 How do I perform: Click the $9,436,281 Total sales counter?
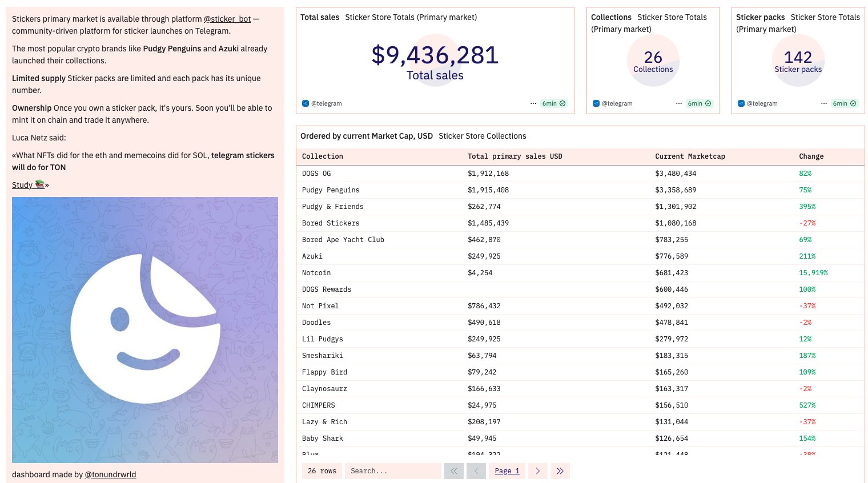coord(435,55)
